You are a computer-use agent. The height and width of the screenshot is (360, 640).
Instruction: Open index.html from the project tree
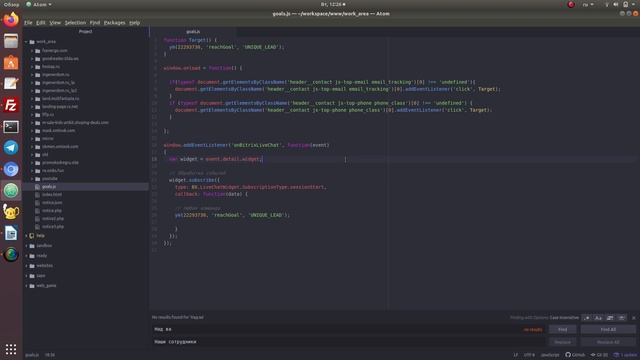coord(52,195)
